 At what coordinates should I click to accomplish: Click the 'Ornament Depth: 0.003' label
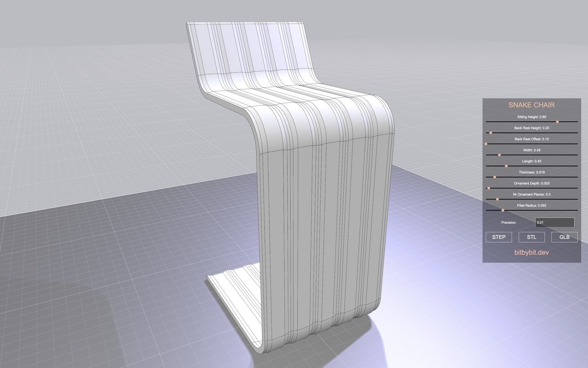[532, 183]
